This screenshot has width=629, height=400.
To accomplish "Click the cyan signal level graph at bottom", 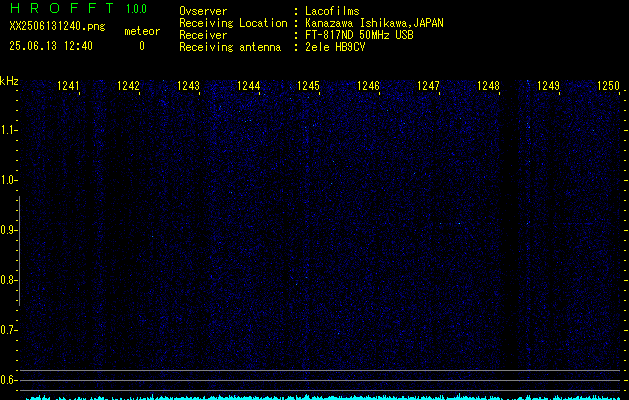I will tap(323, 397).
